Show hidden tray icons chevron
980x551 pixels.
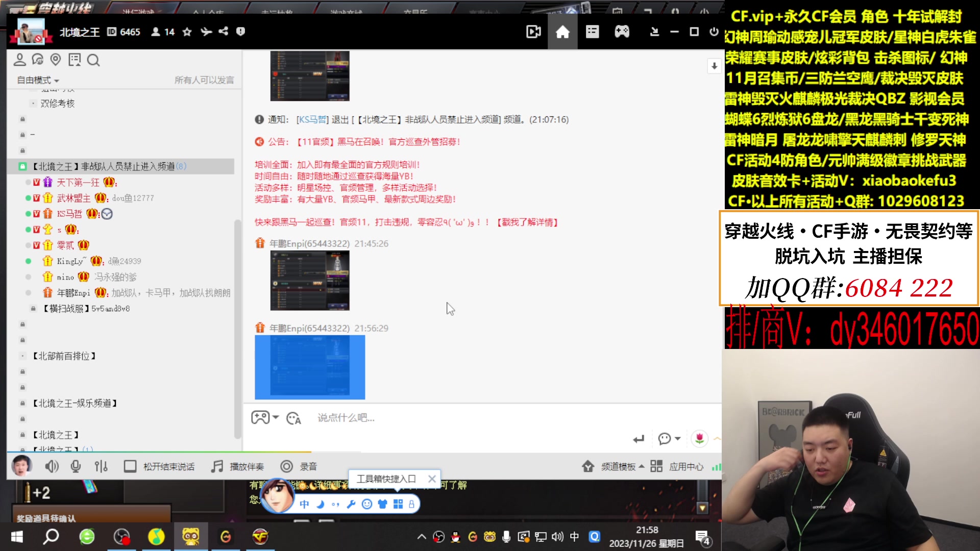[x=422, y=537]
